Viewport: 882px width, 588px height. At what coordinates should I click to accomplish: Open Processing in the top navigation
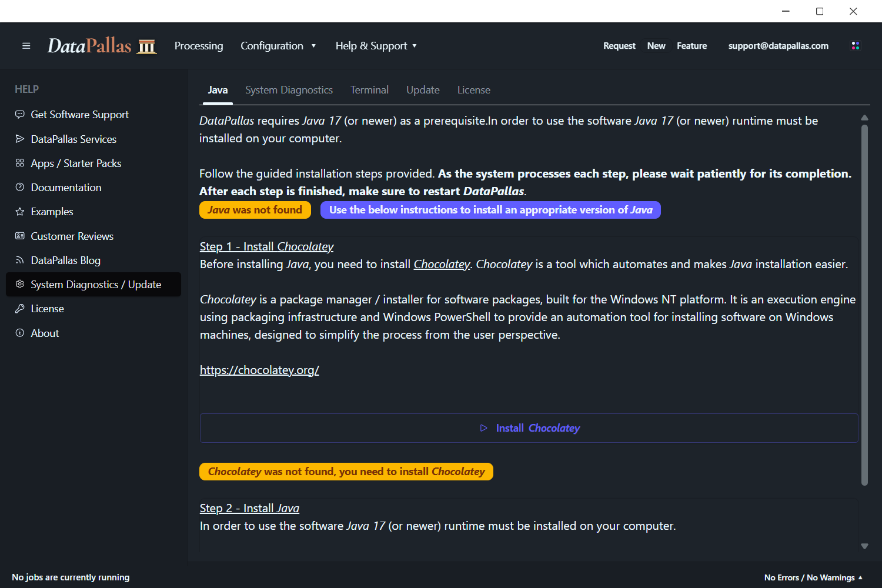coord(199,46)
